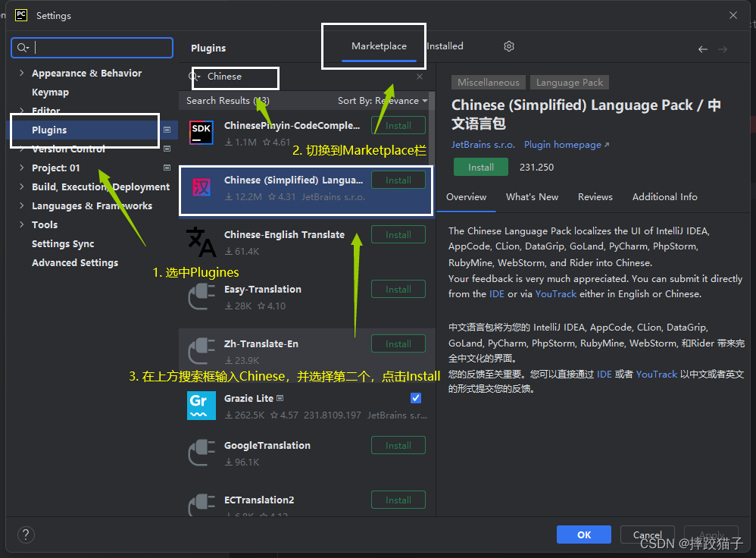Image resolution: width=756 pixels, height=558 pixels.
Task: Click the Chinese Language Pack 汉 icon
Action: click(201, 187)
